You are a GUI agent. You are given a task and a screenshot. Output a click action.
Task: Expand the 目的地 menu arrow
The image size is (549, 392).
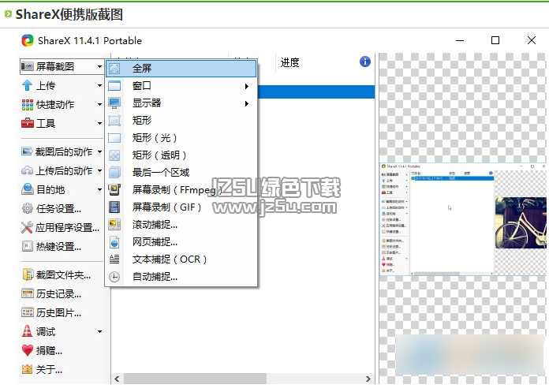[99, 189]
